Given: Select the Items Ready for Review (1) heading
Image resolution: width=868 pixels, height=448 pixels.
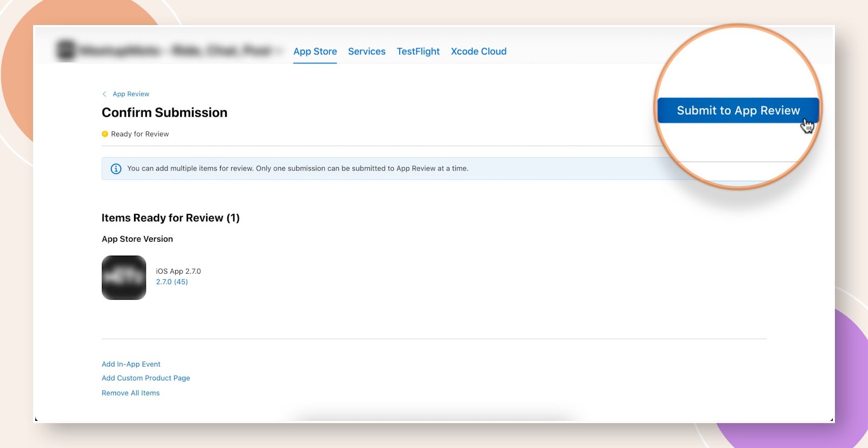Looking at the screenshot, I should (x=170, y=218).
